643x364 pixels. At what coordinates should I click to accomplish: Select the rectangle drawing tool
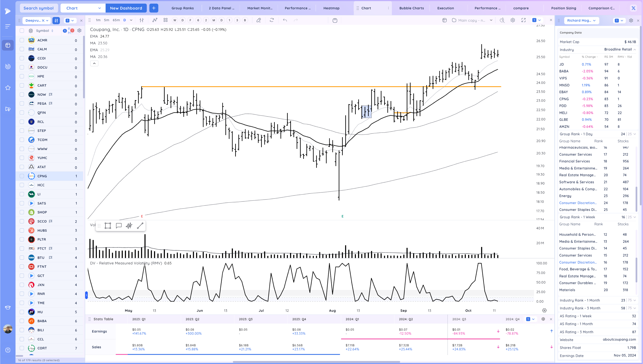point(108,226)
